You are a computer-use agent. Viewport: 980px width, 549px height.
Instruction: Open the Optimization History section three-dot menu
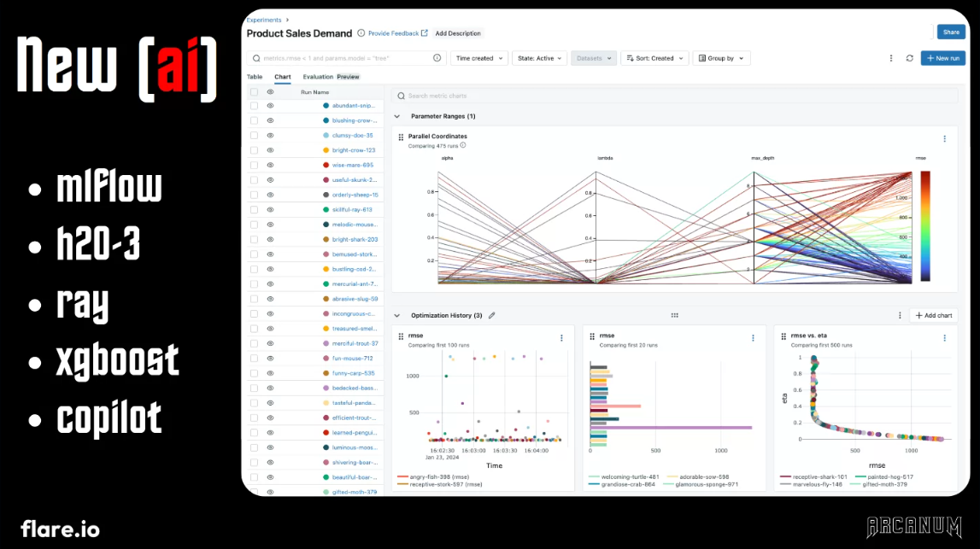pyautogui.click(x=900, y=315)
